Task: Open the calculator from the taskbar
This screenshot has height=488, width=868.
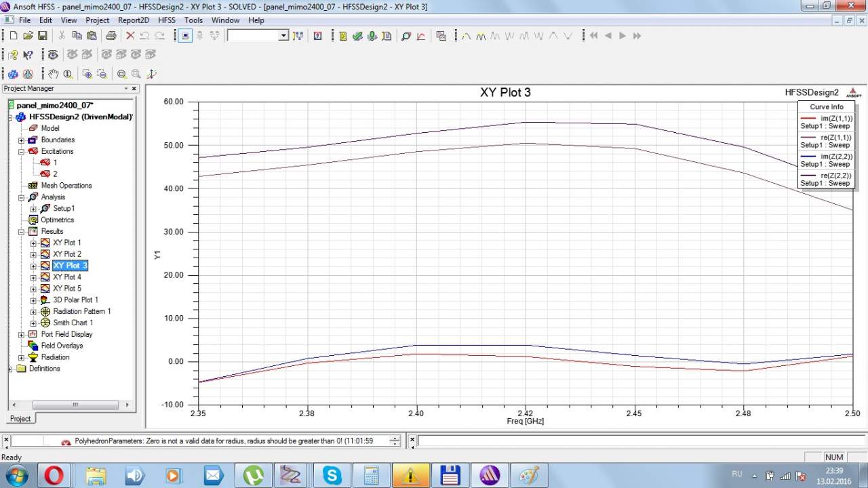Action: (372, 475)
